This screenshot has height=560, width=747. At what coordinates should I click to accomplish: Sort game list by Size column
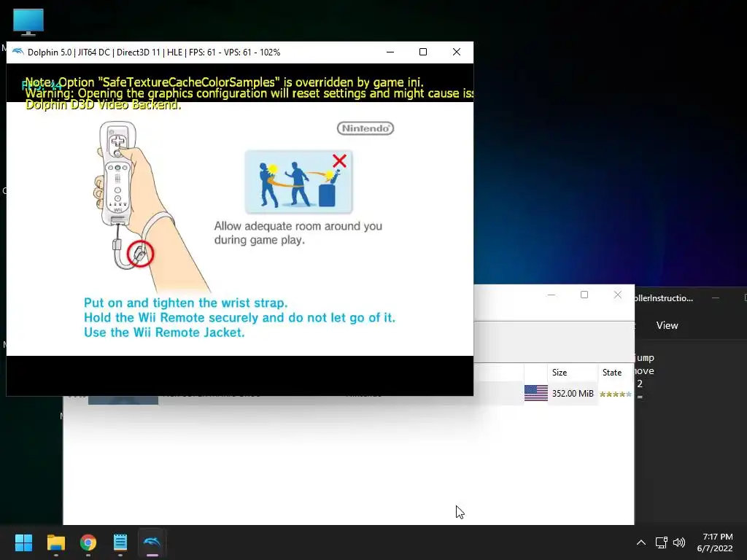(573, 373)
